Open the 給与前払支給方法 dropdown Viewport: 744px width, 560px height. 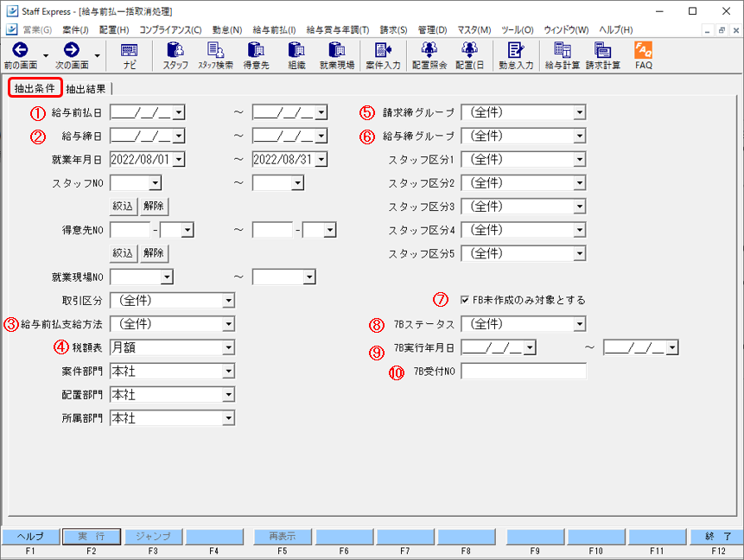(228, 324)
